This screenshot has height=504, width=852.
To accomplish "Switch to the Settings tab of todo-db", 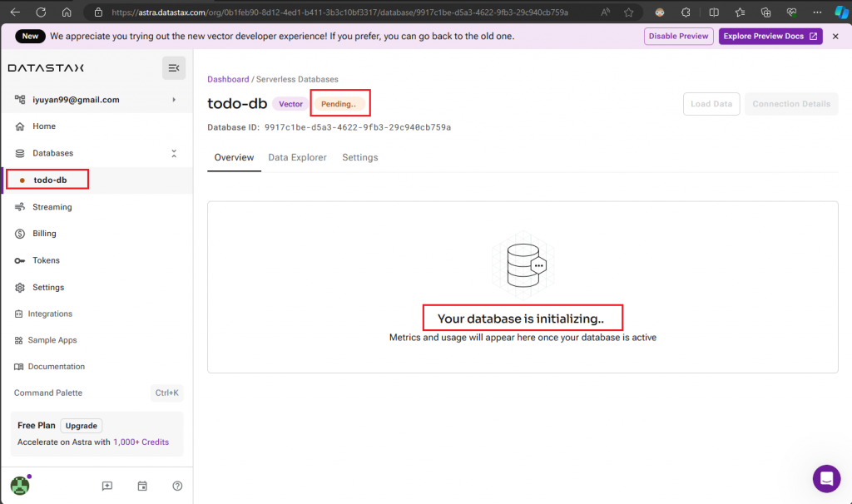I will 359,157.
